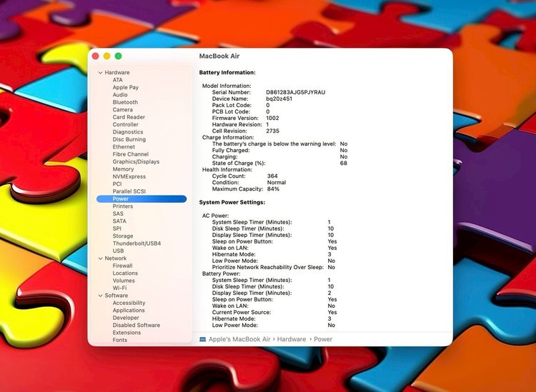Viewport: 536px width, 392px height.
Task: Open Extensions under Software
Action: 126,333
